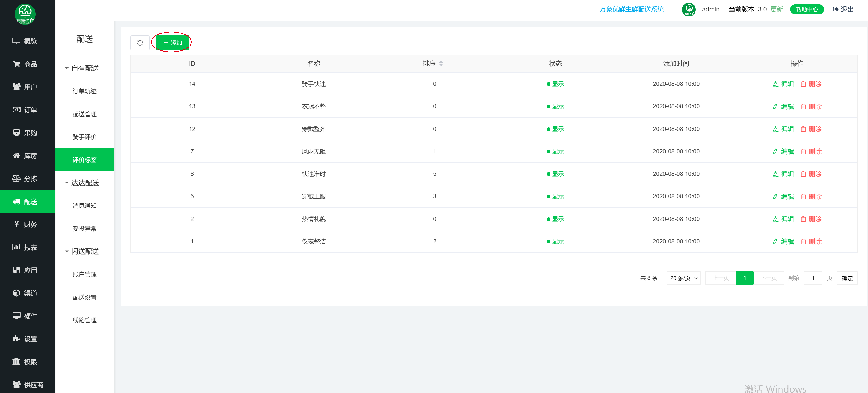Select 骑手评价 submenu item
Screen dimensions: 868x393
[x=85, y=137]
